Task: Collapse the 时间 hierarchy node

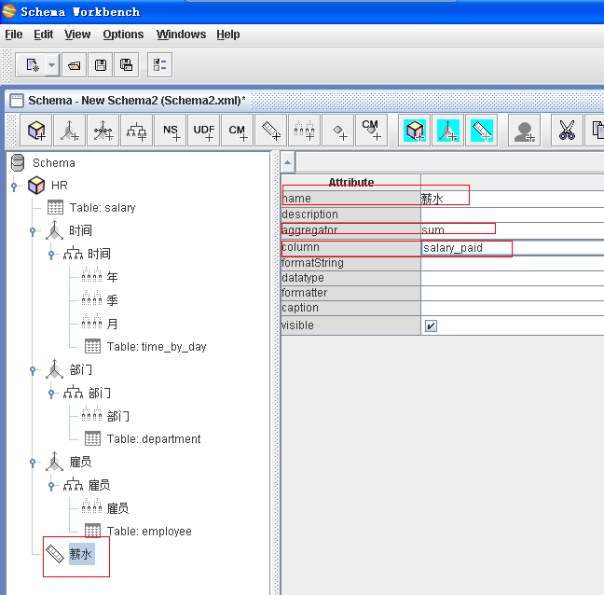Action: [x=51, y=255]
